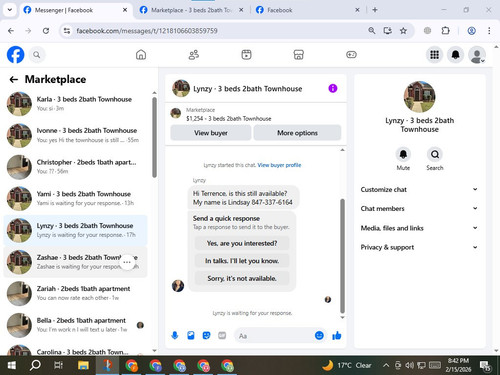500x375 pixels.
Task: Open Karla 3 beds 2bath Townhouse chat
Action: (75, 104)
